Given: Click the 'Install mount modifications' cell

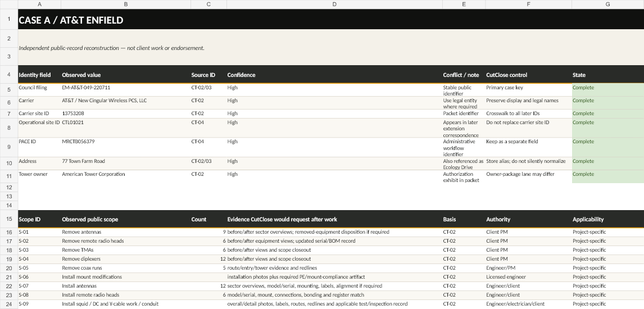Looking at the screenshot, I should click(126, 278).
